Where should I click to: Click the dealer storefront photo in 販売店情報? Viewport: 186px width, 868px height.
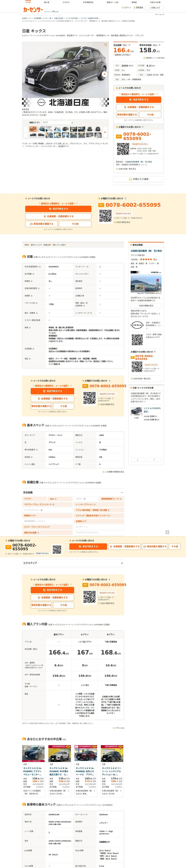pyautogui.click(x=146, y=282)
